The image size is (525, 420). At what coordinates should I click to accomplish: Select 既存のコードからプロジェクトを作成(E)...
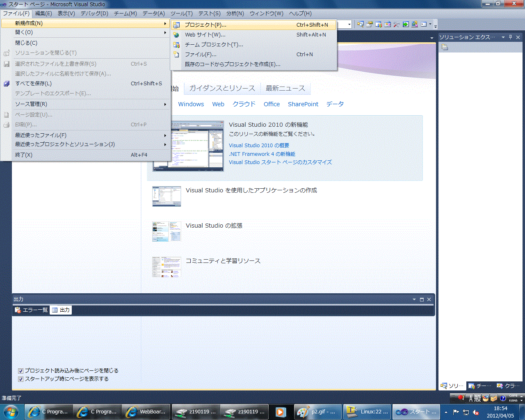[x=254, y=64]
